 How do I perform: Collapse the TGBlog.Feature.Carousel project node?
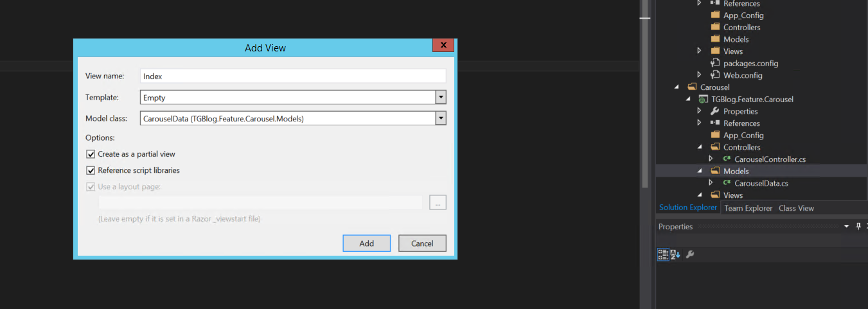click(688, 99)
